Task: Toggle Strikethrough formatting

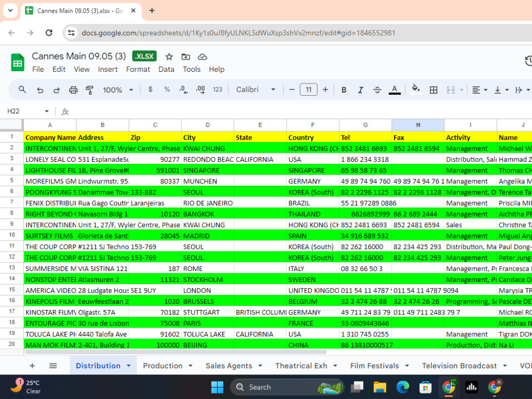Action: pyautogui.click(x=377, y=89)
